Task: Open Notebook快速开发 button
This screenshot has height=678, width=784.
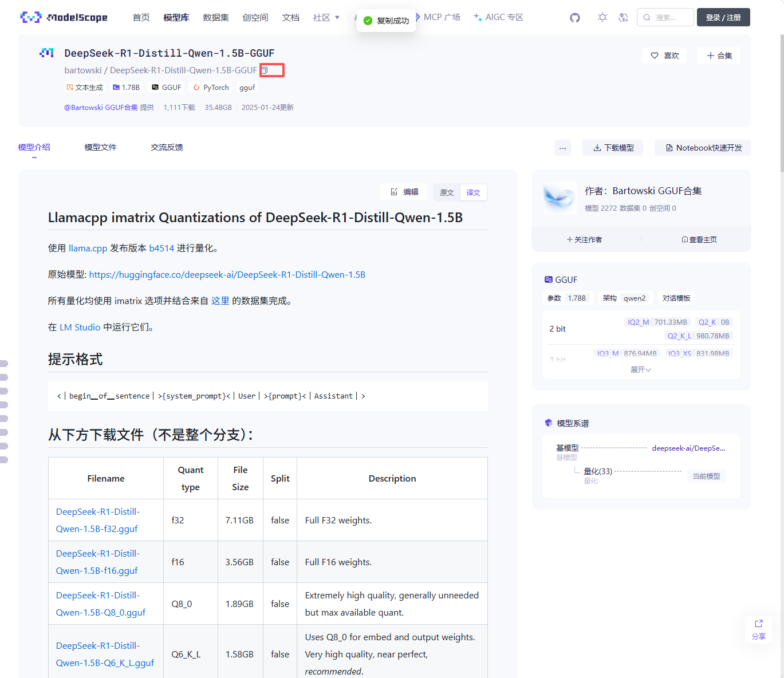Action: pos(703,148)
